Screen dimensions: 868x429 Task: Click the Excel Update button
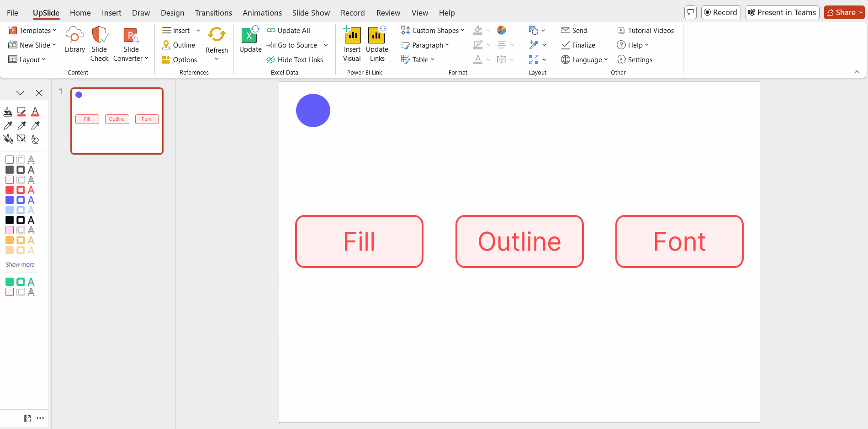click(250, 40)
